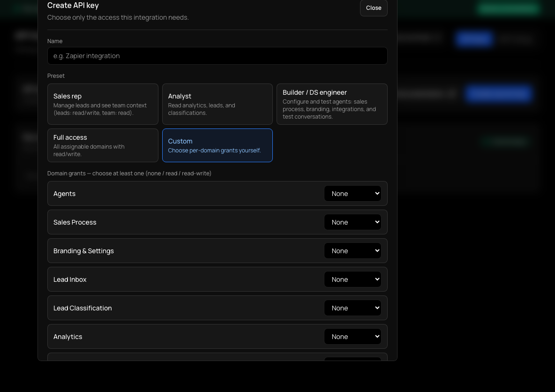Click the 'Lead Classification' row label

tap(82, 309)
